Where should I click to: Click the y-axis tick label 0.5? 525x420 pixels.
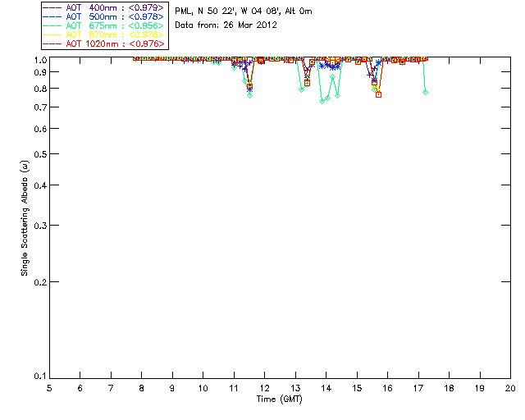pos(38,154)
